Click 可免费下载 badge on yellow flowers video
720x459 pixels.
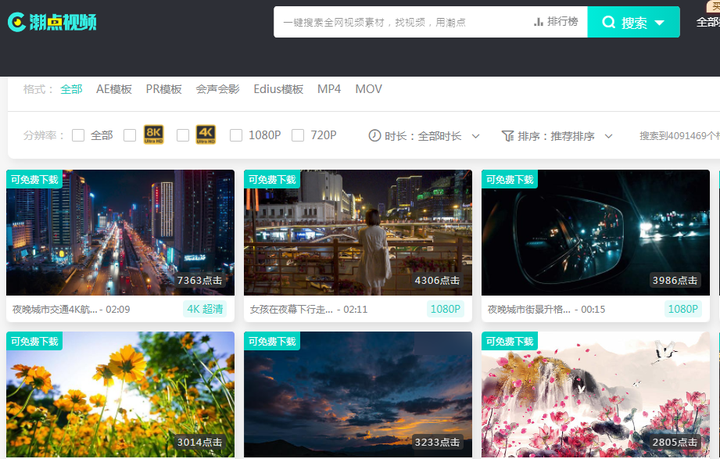pyautogui.click(x=34, y=341)
